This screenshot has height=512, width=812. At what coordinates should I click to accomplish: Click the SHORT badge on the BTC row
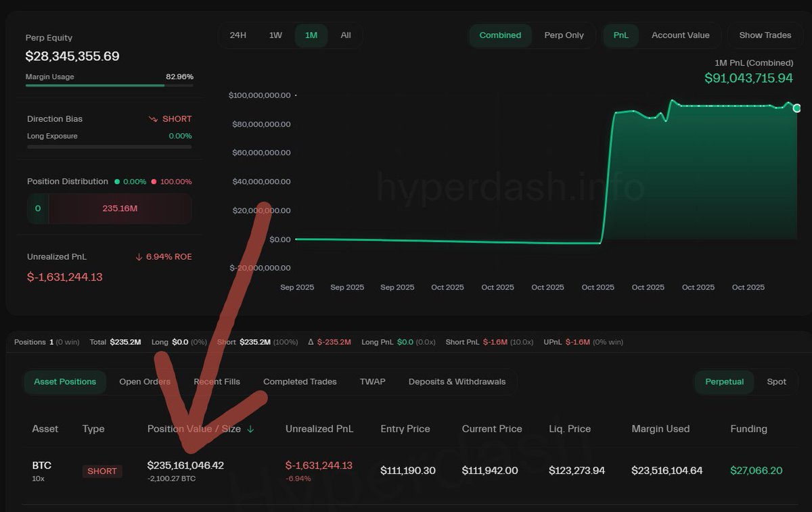[x=102, y=471]
